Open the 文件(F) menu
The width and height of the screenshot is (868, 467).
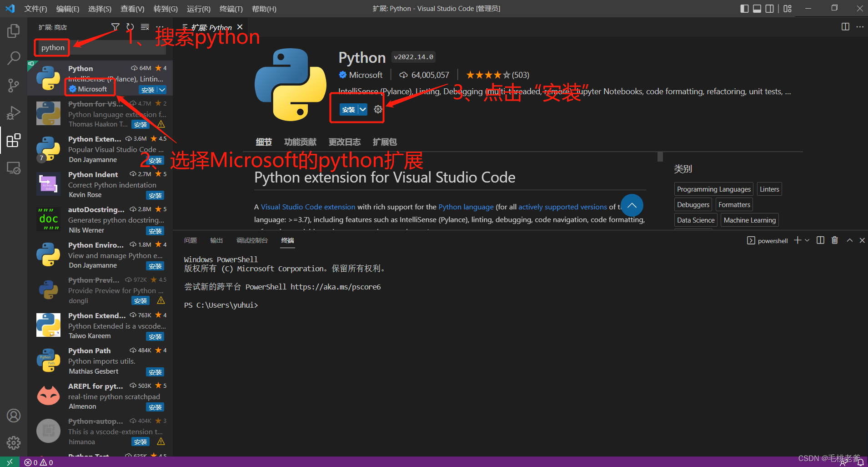point(35,9)
